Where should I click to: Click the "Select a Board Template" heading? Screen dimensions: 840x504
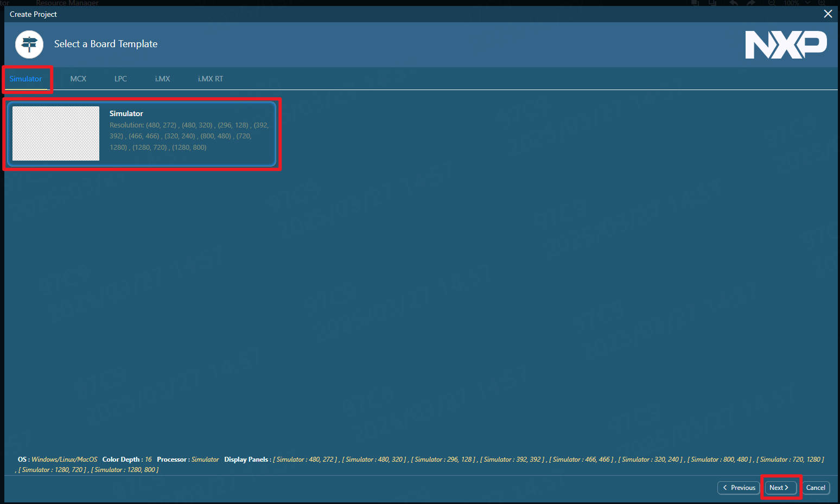(x=106, y=44)
